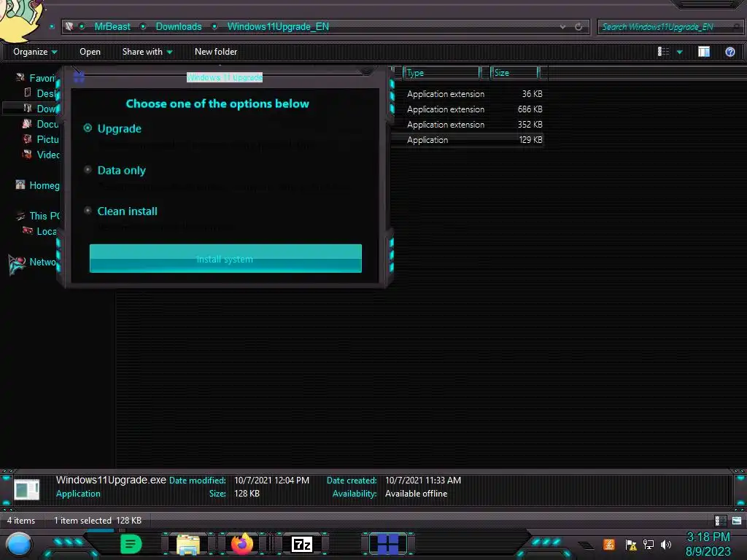The height and width of the screenshot is (560, 747).
Task: Open File Explorer from the taskbar
Action: click(x=188, y=544)
